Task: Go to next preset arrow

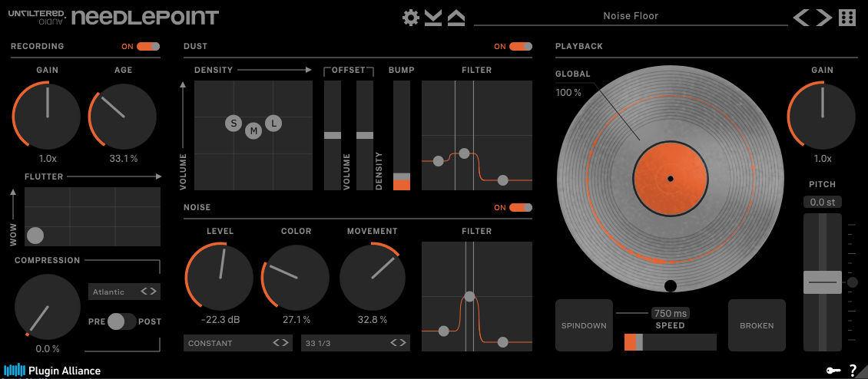Action: 824,18
